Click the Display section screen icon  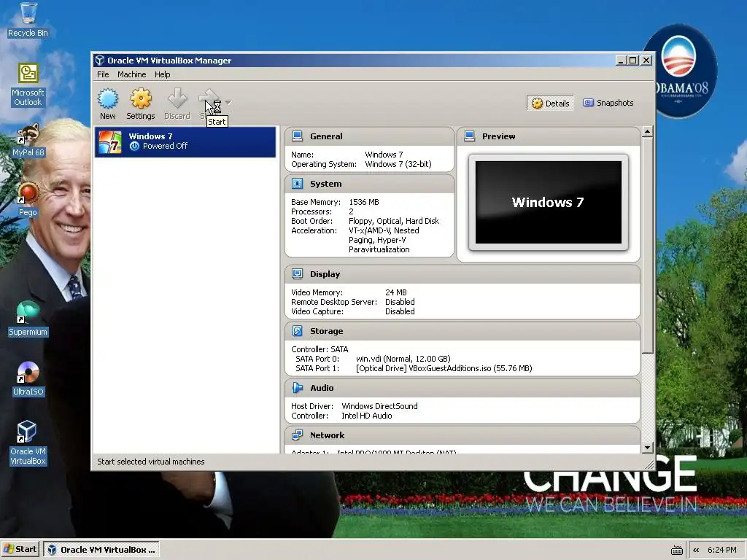point(298,274)
